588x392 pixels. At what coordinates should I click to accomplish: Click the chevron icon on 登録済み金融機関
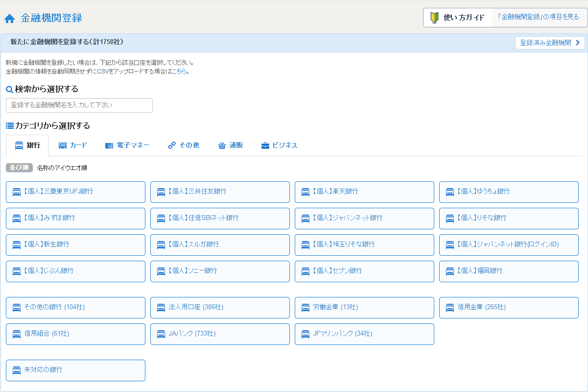pyautogui.click(x=578, y=43)
